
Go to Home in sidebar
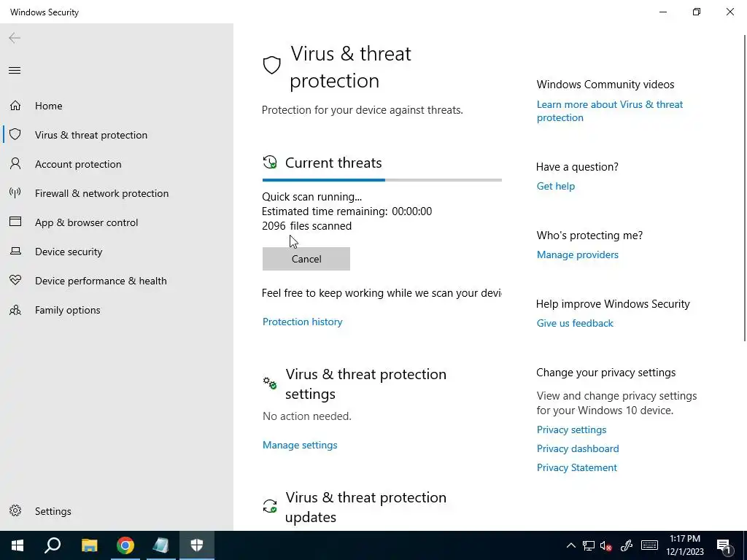coord(117,106)
